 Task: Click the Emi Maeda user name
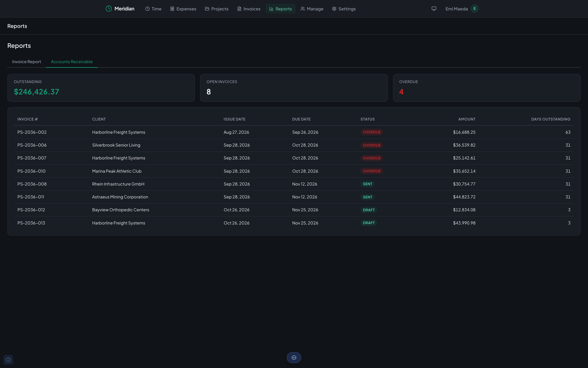(457, 9)
